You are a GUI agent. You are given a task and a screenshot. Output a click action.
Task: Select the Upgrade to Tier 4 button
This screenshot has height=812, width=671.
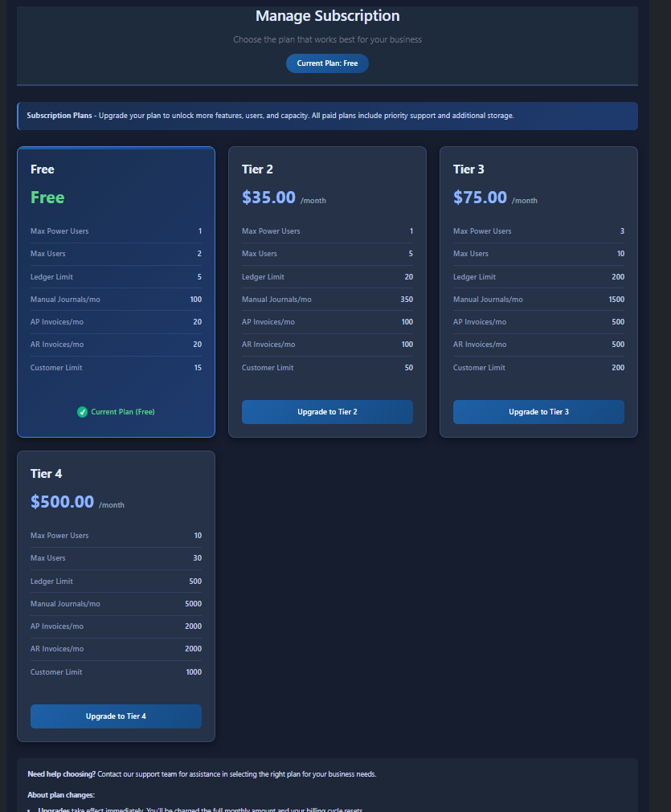click(116, 716)
